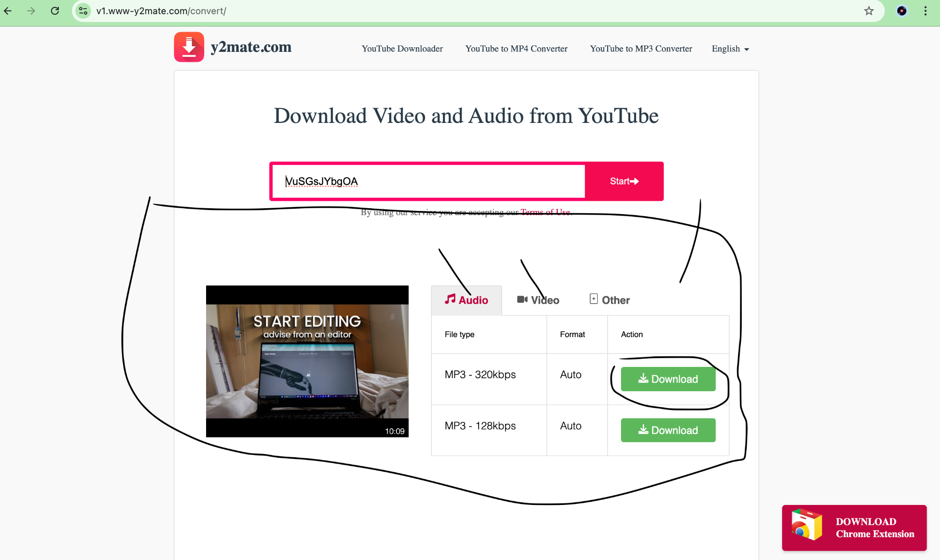Expand the English language dropdown
This screenshot has height=560, width=940.
pos(730,49)
